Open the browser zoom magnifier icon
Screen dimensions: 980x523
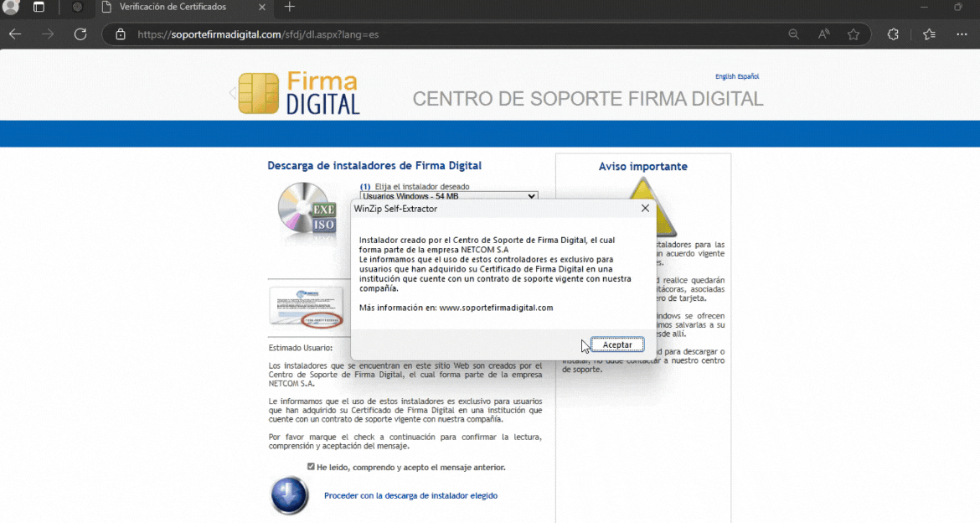point(794,34)
